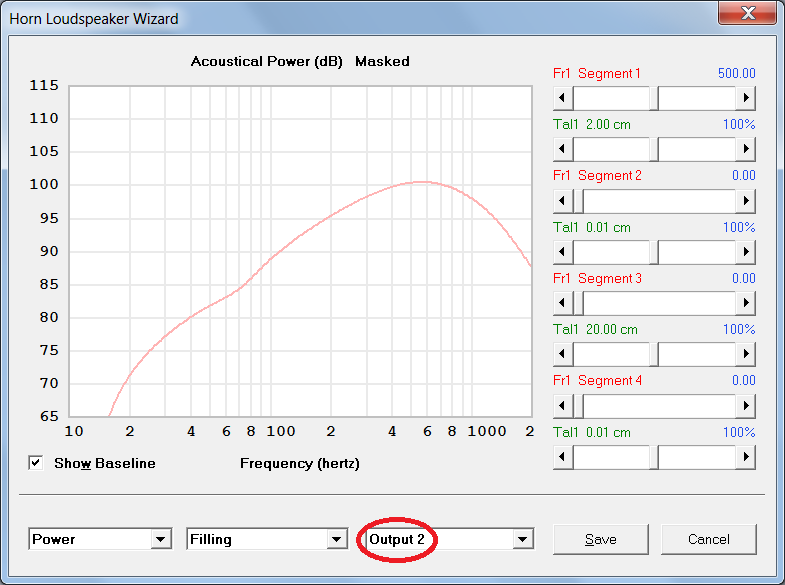This screenshot has height=585, width=785.
Task: Click right arrow of Fr1 Segment 4 slider
Action: [x=745, y=406]
